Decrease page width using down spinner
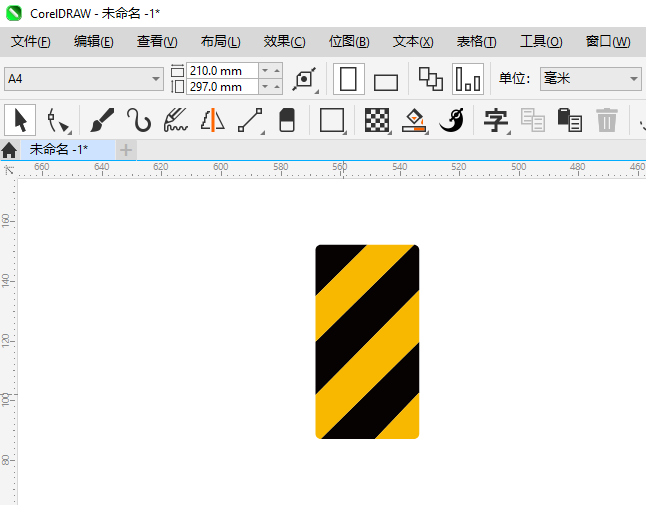Screen dimensions: 646x505 (265, 71)
